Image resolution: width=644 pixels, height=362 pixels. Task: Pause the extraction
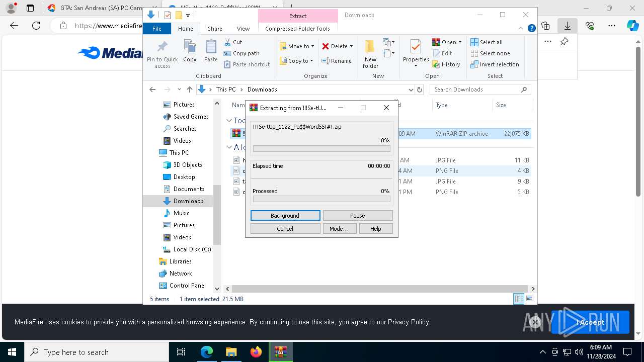pyautogui.click(x=358, y=216)
